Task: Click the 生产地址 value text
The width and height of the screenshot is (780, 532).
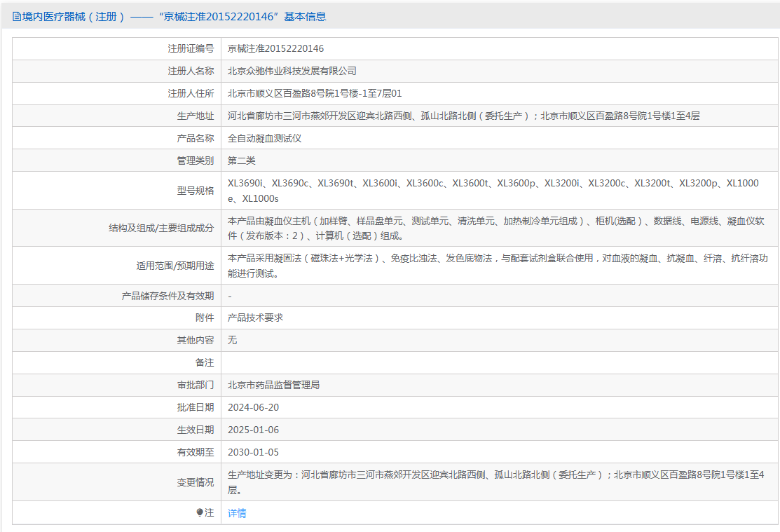Action: pos(464,116)
